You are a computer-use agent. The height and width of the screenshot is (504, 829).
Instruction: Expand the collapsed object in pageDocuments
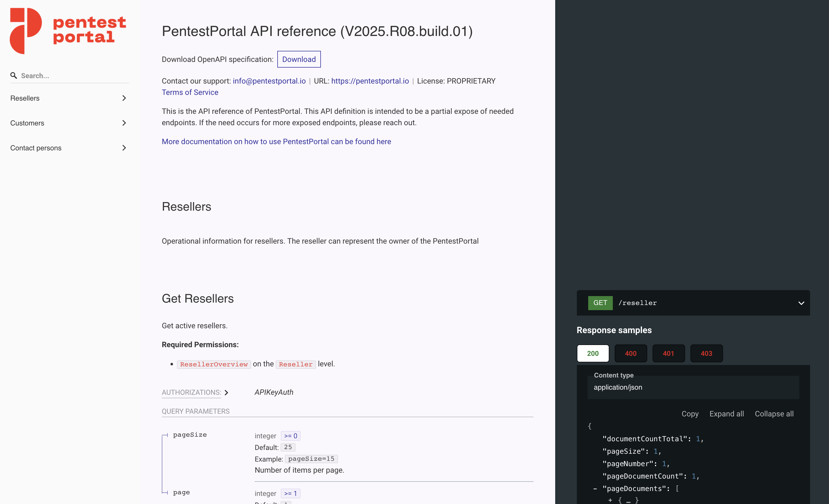point(610,500)
